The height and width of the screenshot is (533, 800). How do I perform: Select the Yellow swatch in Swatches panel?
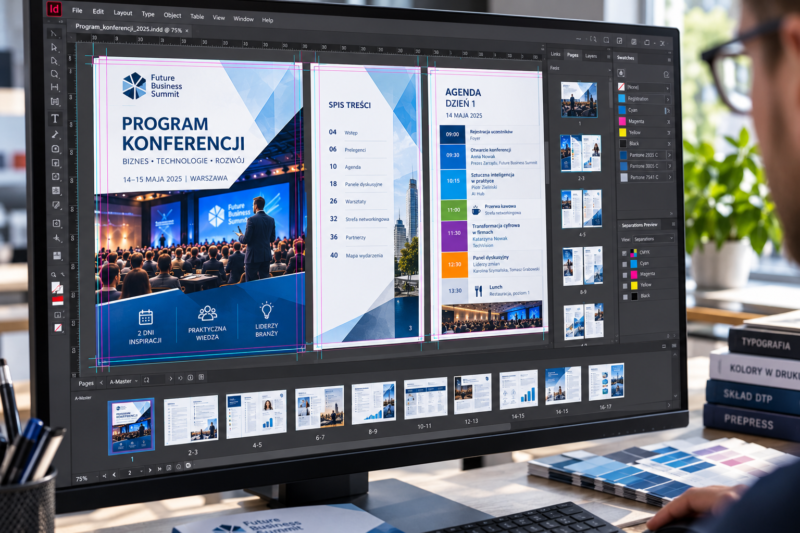[x=645, y=133]
